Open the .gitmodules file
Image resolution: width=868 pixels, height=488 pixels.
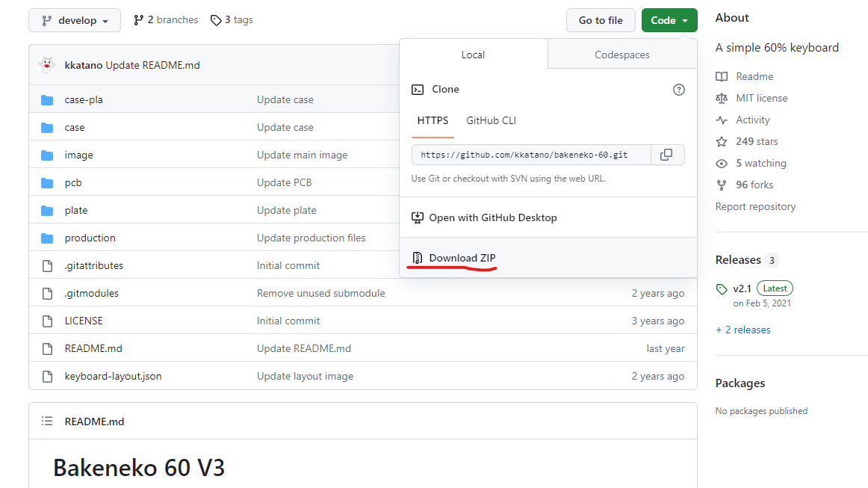coord(91,294)
